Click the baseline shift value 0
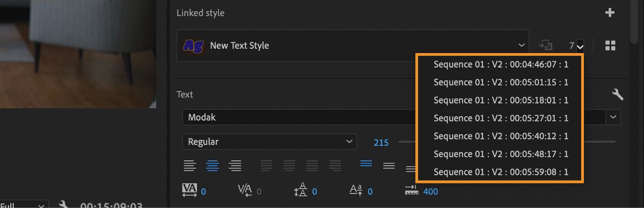Screen dimensions: 644x208 pyautogui.click(x=370, y=191)
